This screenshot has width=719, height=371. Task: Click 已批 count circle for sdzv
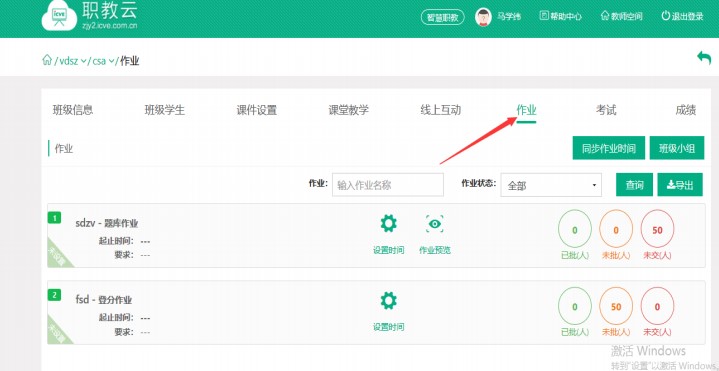(575, 230)
